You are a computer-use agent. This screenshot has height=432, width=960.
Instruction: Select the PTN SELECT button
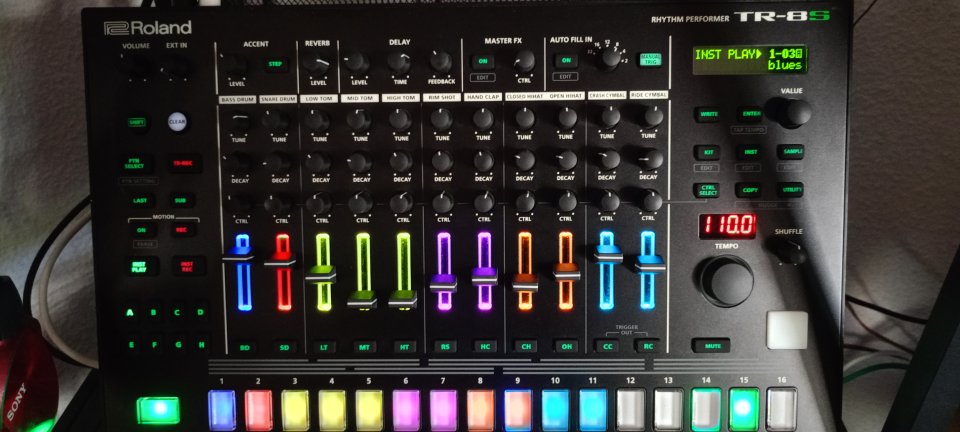tap(136, 164)
